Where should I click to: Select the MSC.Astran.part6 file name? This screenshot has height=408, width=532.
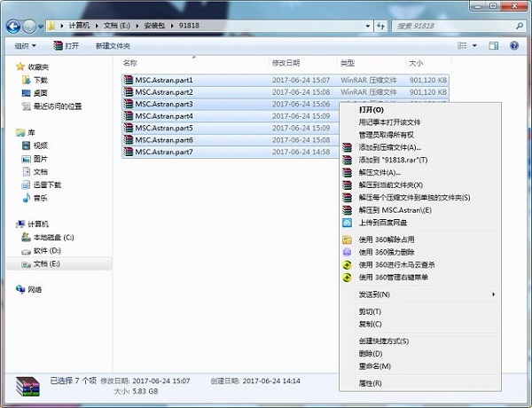[x=164, y=140]
